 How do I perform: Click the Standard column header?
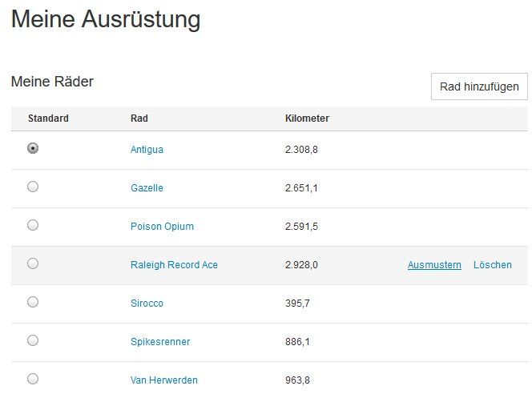(48, 119)
